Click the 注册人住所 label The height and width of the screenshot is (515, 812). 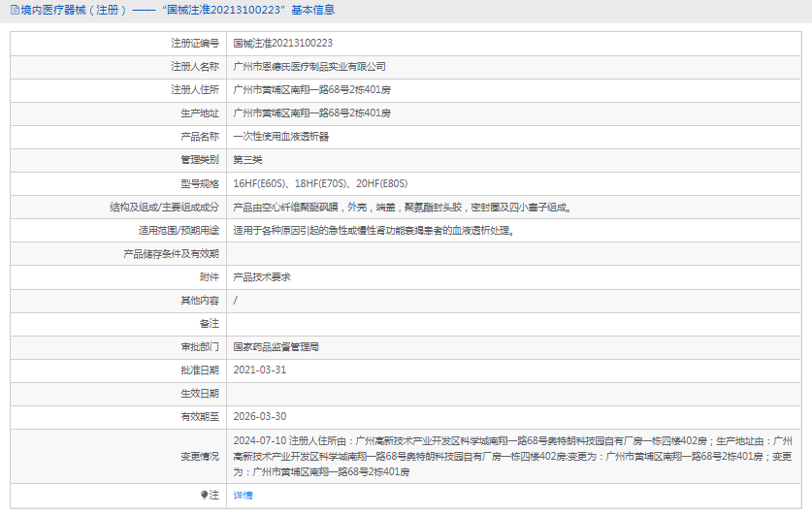tap(195, 89)
